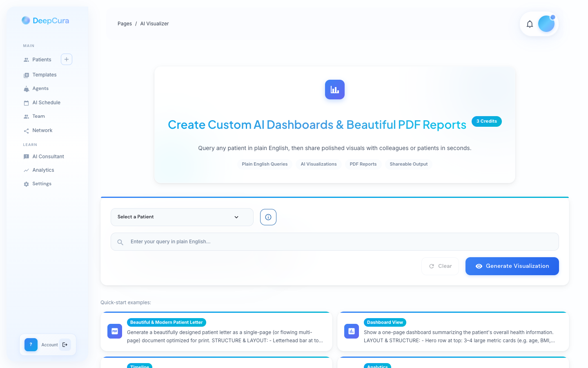
Task: Open Network from sidebar
Action: 42,130
